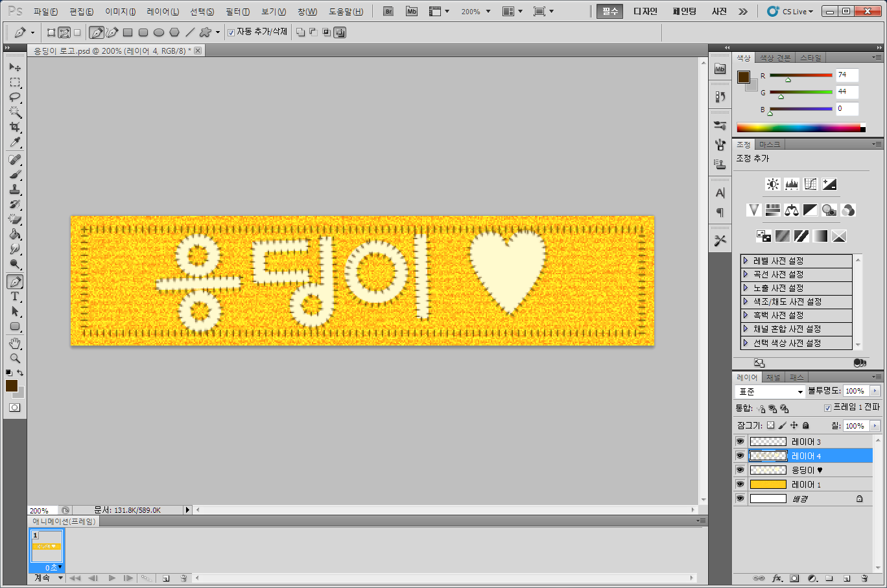
Task: Expand 곡선 사전 설정 presets
Action: (746, 274)
